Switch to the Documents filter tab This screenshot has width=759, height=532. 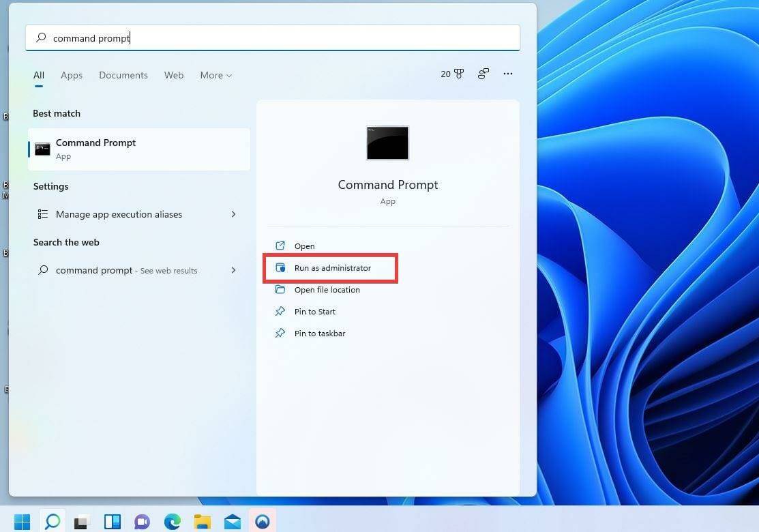(x=123, y=75)
